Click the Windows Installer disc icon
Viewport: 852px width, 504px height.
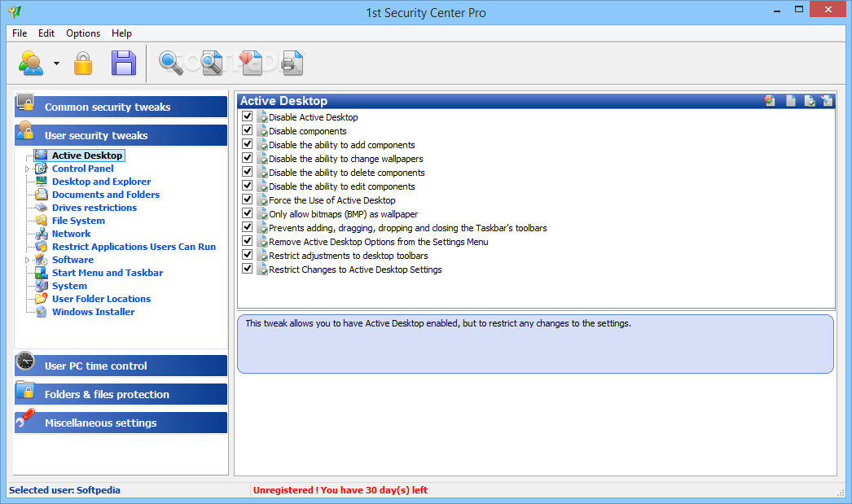click(x=42, y=312)
